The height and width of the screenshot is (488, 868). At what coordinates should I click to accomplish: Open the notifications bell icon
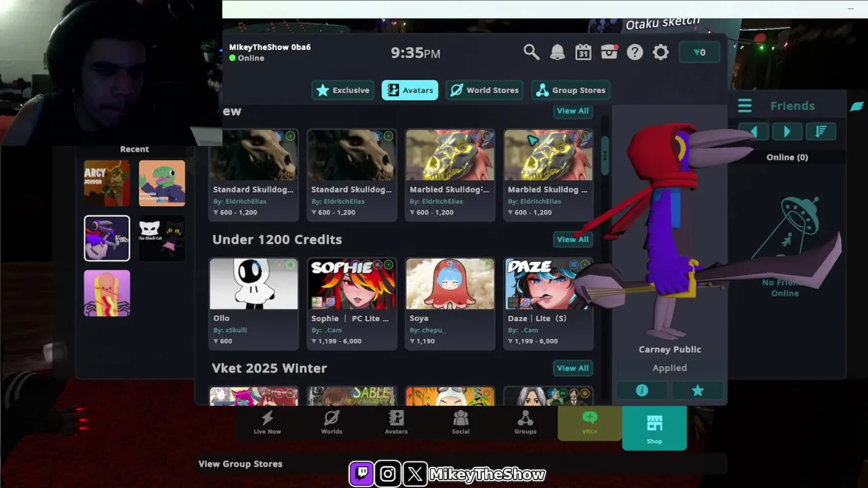pyautogui.click(x=557, y=52)
